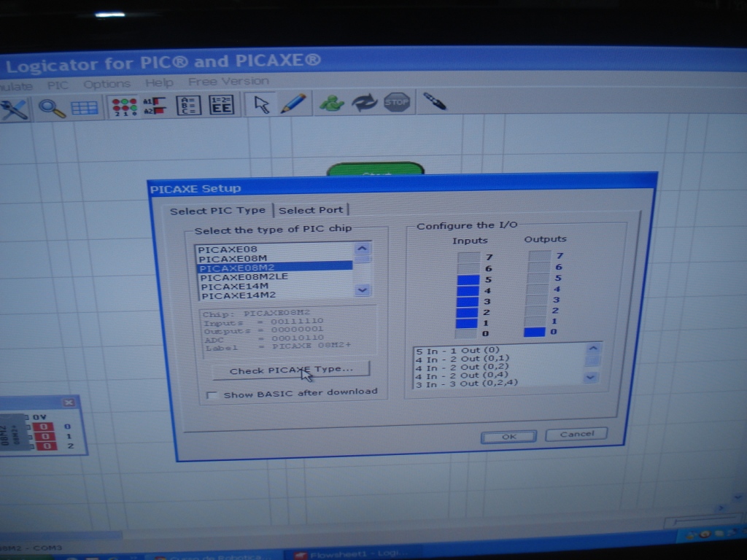The width and height of the screenshot is (747, 560).
Task: Toggle red pin 2 in chip panel
Action: tap(46, 446)
